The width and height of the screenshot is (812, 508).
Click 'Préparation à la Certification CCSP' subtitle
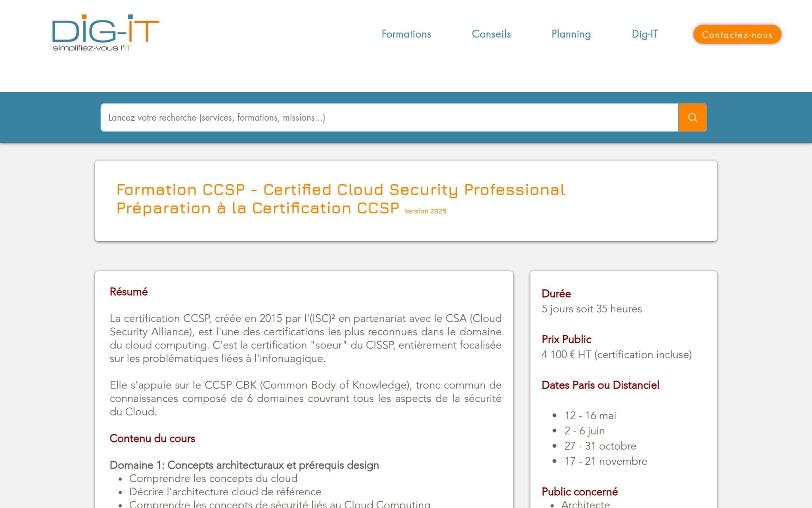pyautogui.click(x=258, y=208)
